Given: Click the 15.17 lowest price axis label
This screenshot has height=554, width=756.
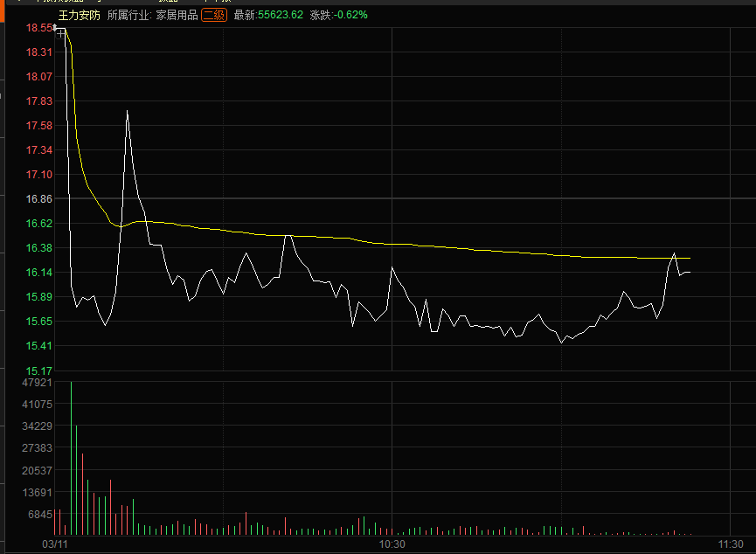Looking at the screenshot, I should coord(39,370).
